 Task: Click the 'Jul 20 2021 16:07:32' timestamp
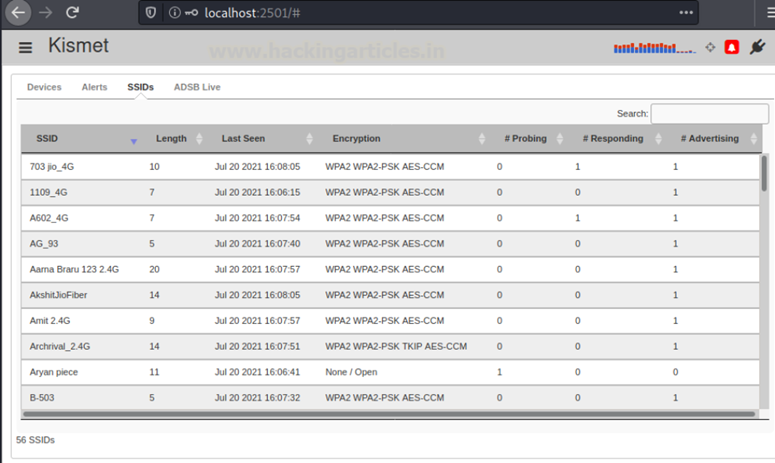pos(257,398)
